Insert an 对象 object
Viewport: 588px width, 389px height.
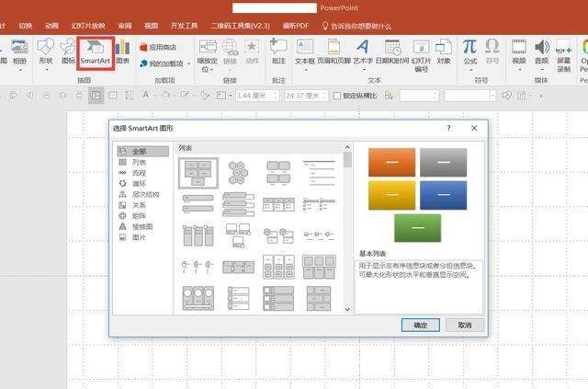444,52
